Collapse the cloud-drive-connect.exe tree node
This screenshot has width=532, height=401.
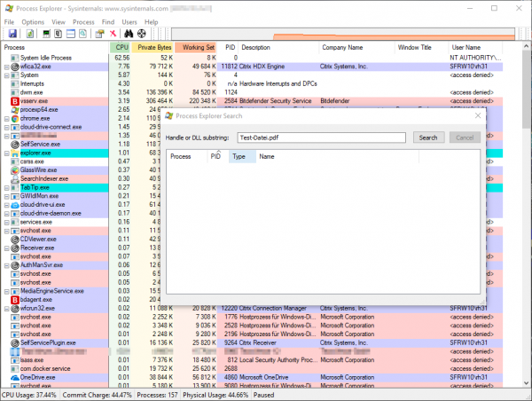(x=6, y=128)
